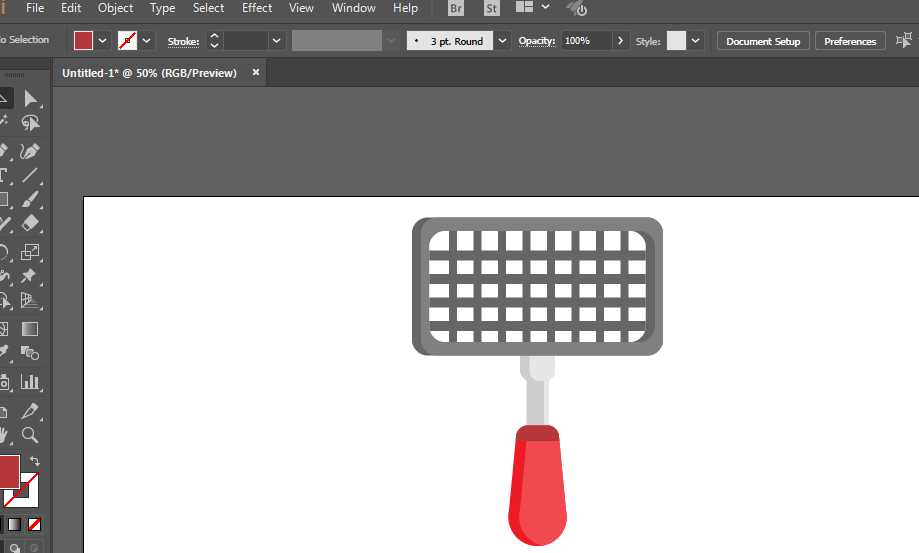This screenshot has width=919, height=553.
Task: Set paint mode to None
Action: 34,524
